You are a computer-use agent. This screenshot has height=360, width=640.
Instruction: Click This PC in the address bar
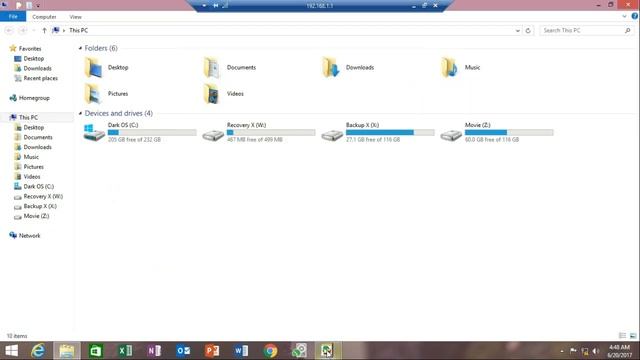[78, 31]
